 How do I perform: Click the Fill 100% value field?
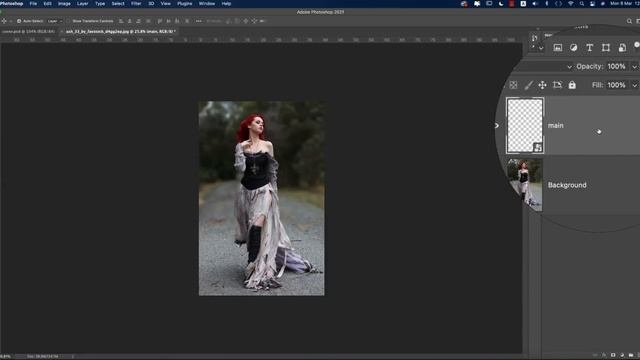click(x=616, y=85)
